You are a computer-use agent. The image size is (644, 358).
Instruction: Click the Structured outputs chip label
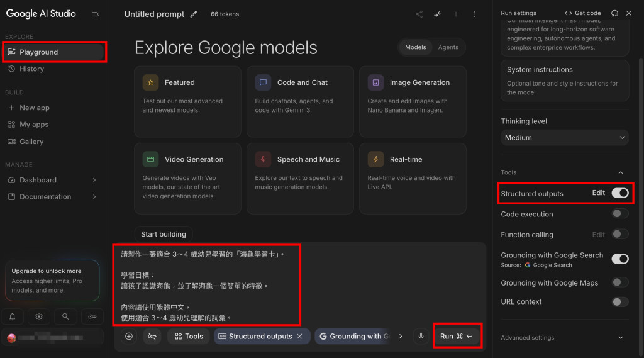pos(260,336)
